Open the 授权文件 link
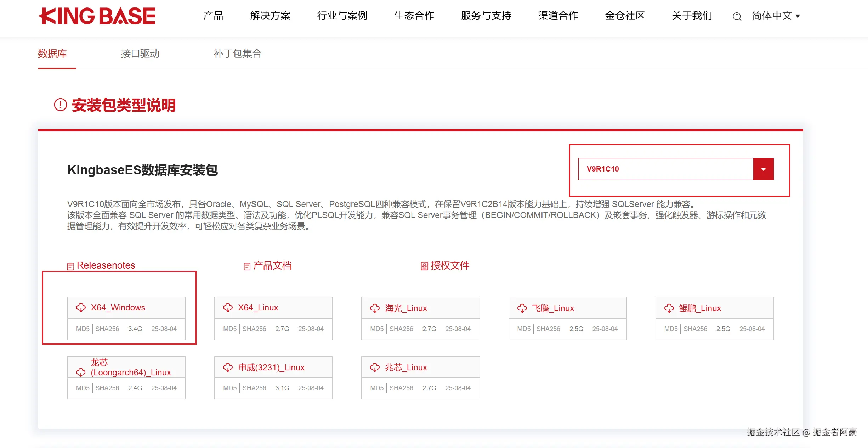The width and height of the screenshot is (868, 448). pos(450,265)
